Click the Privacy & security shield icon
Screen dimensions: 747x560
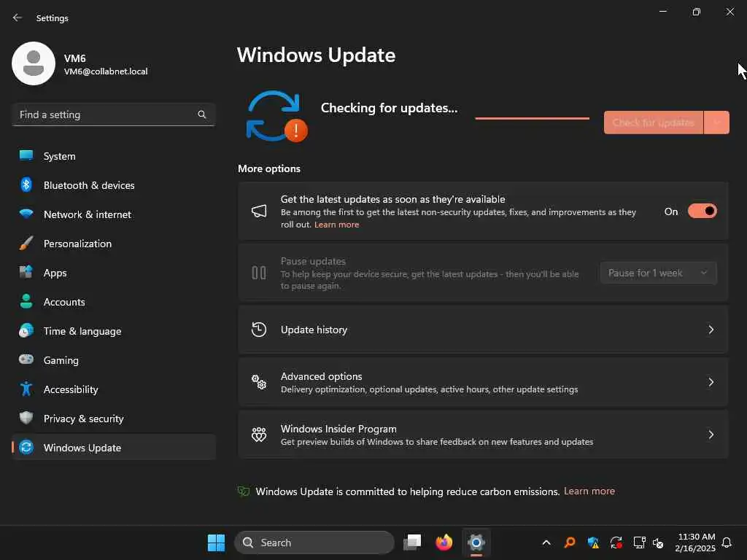(26, 418)
